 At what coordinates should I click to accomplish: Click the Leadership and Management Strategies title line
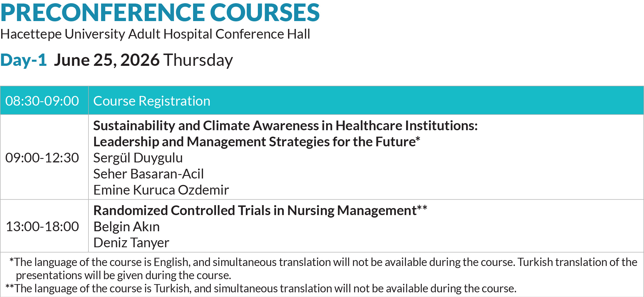point(255,142)
